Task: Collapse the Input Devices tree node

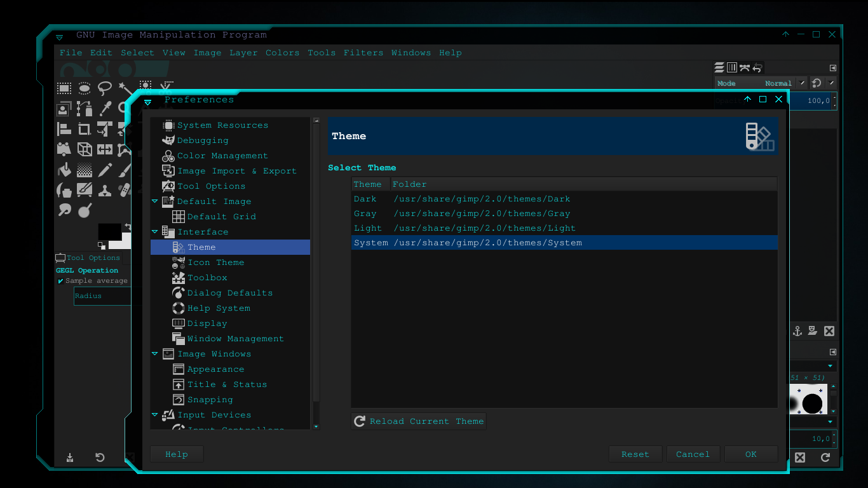Action: point(154,415)
